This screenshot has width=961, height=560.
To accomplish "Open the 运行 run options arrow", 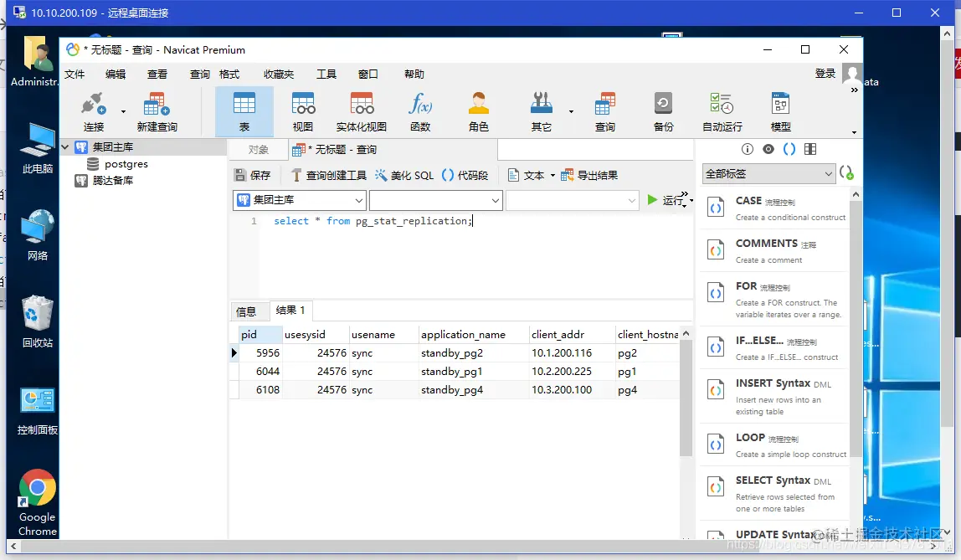I will [x=691, y=200].
